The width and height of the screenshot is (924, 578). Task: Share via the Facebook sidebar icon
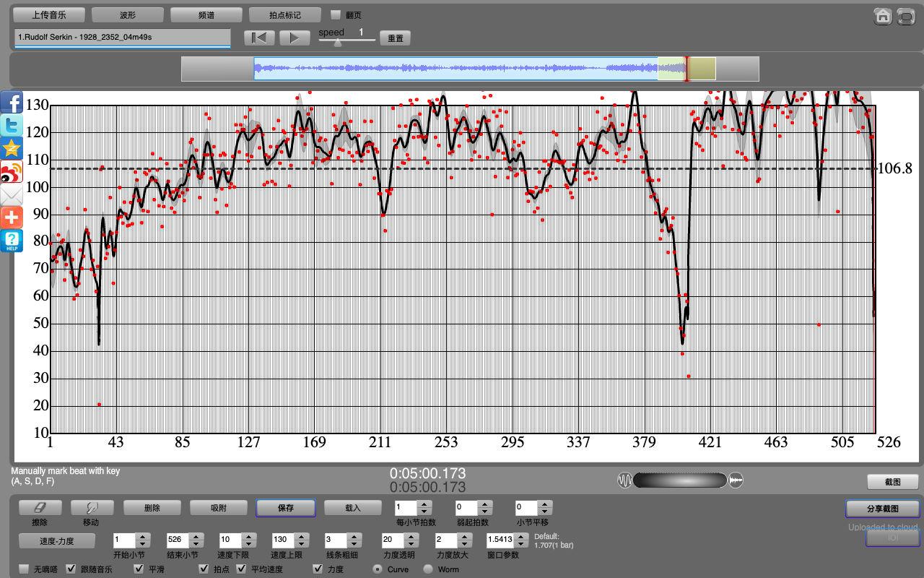point(12,102)
